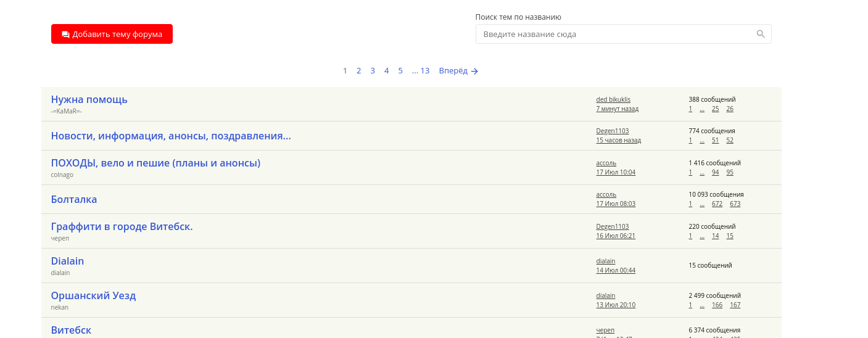The width and height of the screenshot is (868, 338).
Task: Go to page 2 in pagination
Action: pos(358,70)
